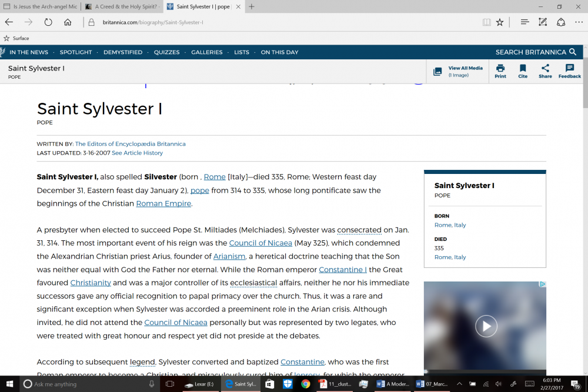Screen dimensions: 588x392
Task: Click the consecrated dotted term
Action: click(359, 230)
